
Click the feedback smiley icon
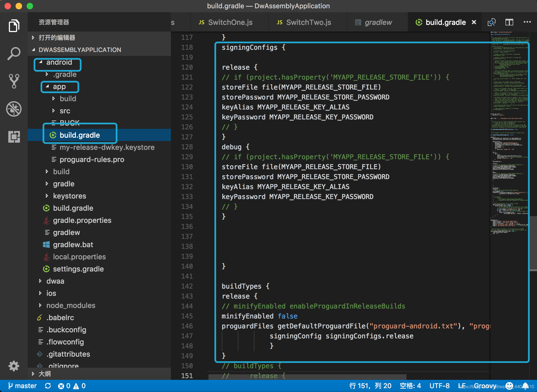[x=509, y=386]
